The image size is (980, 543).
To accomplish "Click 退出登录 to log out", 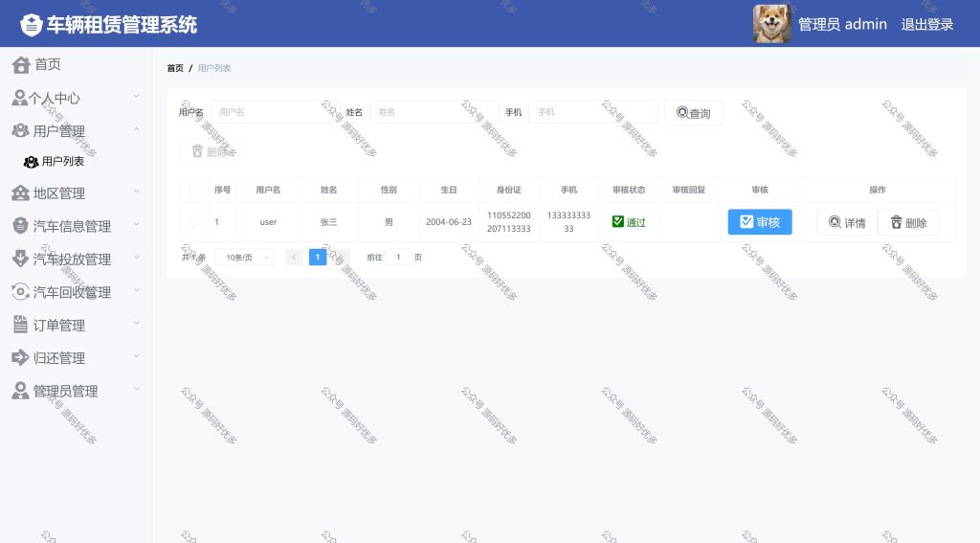I will click(926, 24).
